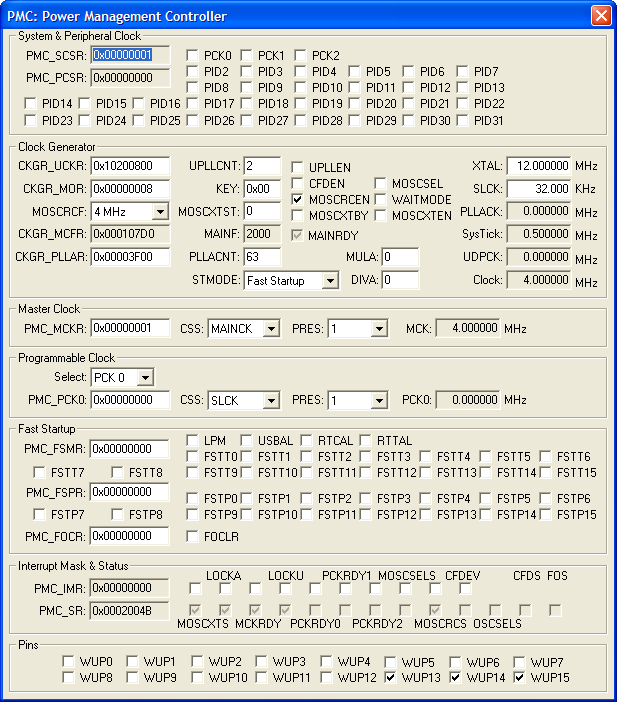The height and width of the screenshot is (702, 617).
Task: Edit the XTAL frequency field
Action: point(539,166)
